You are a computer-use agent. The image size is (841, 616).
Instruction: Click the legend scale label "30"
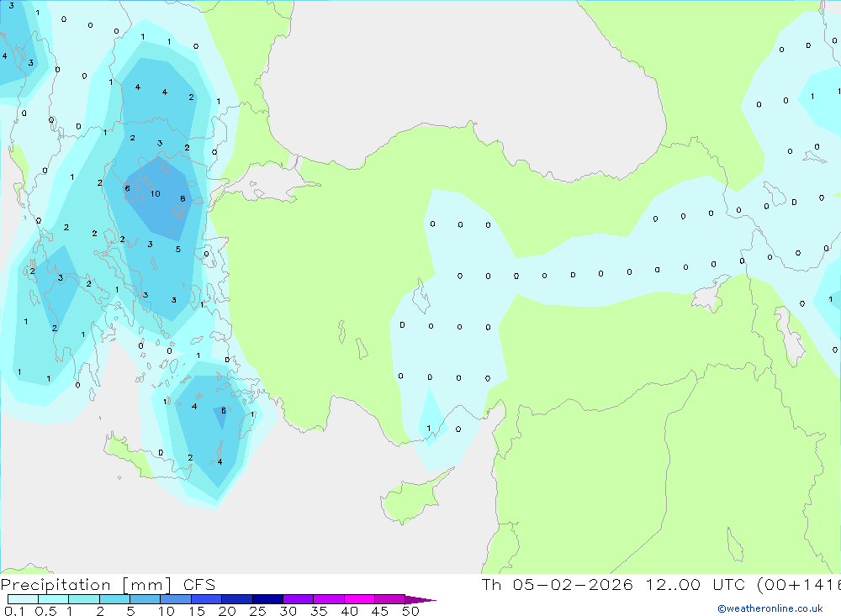click(x=288, y=611)
